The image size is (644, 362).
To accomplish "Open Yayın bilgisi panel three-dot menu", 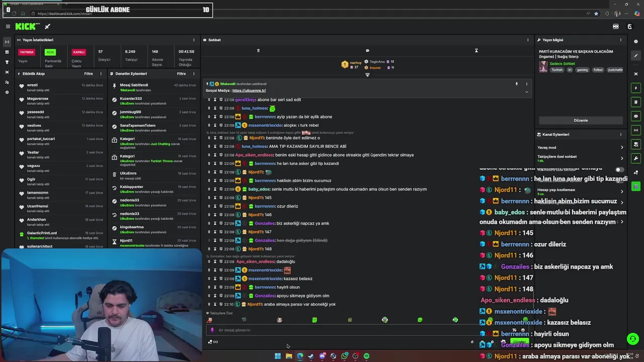I will [x=621, y=40].
